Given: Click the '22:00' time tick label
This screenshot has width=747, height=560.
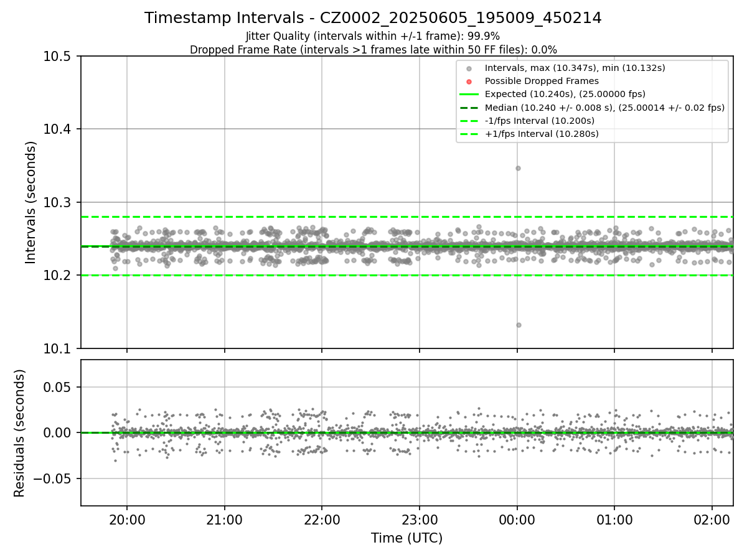Looking at the screenshot, I should (x=322, y=519).
